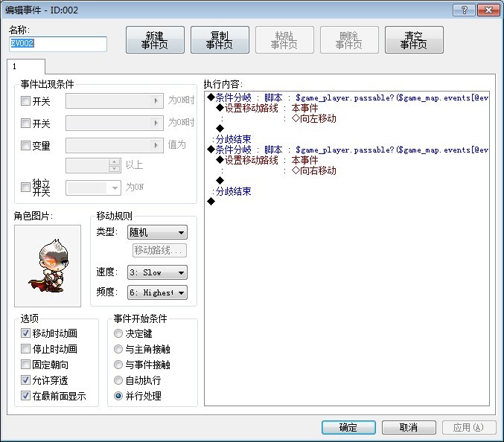Image resolution: width=504 pixels, height=442 pixels.
Task: Open the 独立开关 letter dropdown
Action: point(93,188)
